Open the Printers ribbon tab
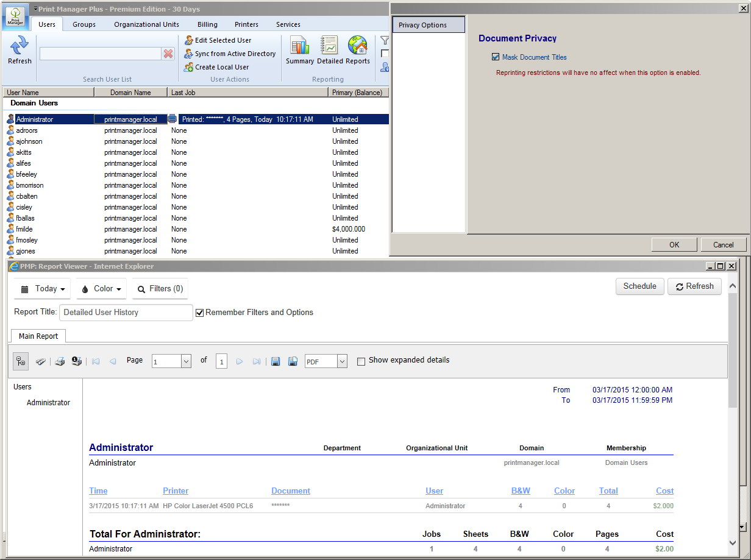The height and width of the screenshot is (560, 751). pyautogui.click(x=247, y=24)
